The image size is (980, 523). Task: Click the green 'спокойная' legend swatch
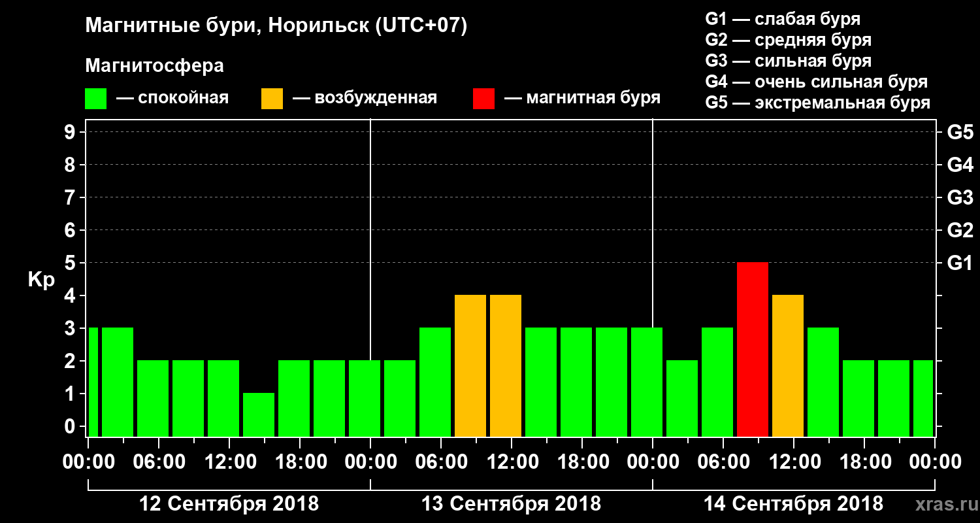coord(96,99)
